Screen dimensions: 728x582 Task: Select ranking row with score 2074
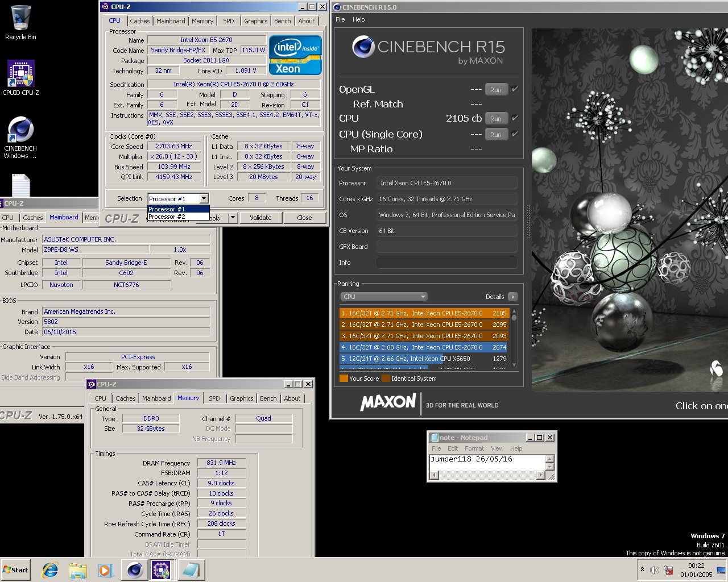[424, 347]
